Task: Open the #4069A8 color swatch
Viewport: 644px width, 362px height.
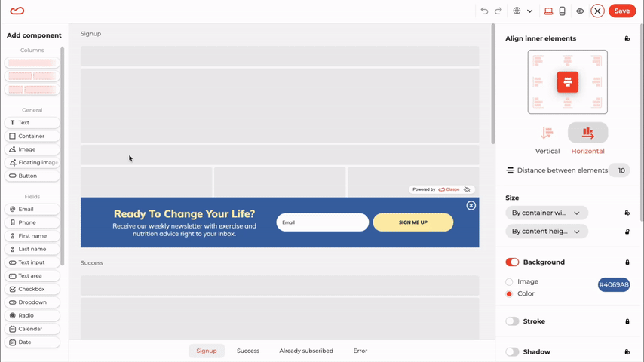Action: pyautogui.click(x=614, y=284)
